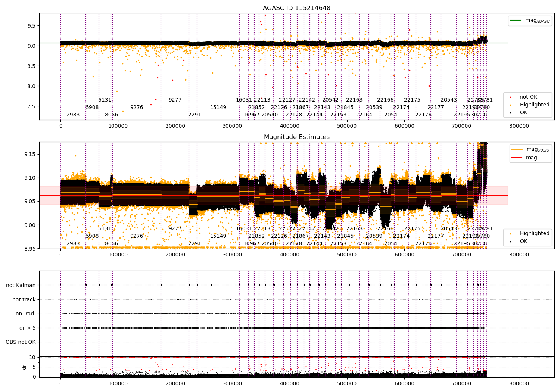Click the "8.95" tick on the middle plot
Screen dimensions: 560x392
pos(29,249)
